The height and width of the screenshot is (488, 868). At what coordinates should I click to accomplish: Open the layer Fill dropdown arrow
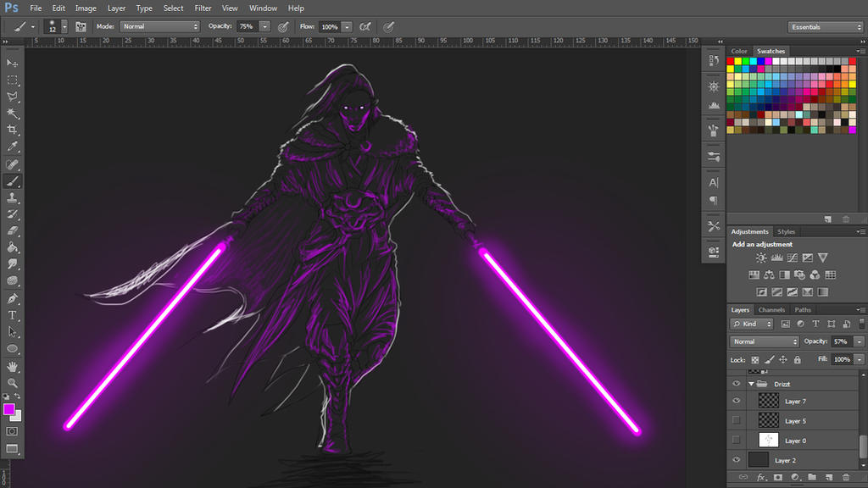click(x=860, y=359)
